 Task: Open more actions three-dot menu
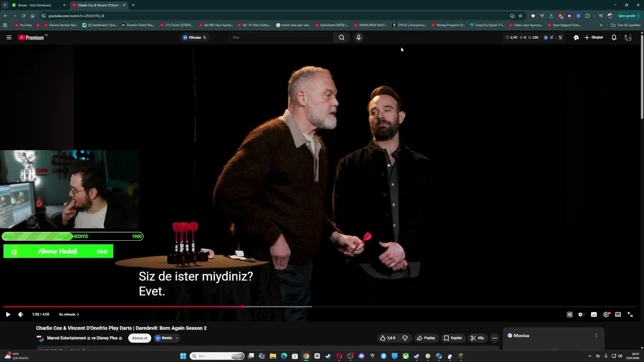495,338
